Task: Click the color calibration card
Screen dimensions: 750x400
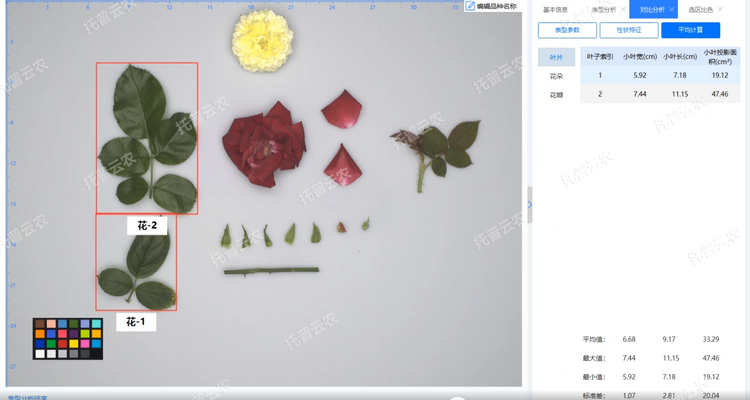Action: click(68, 338)
